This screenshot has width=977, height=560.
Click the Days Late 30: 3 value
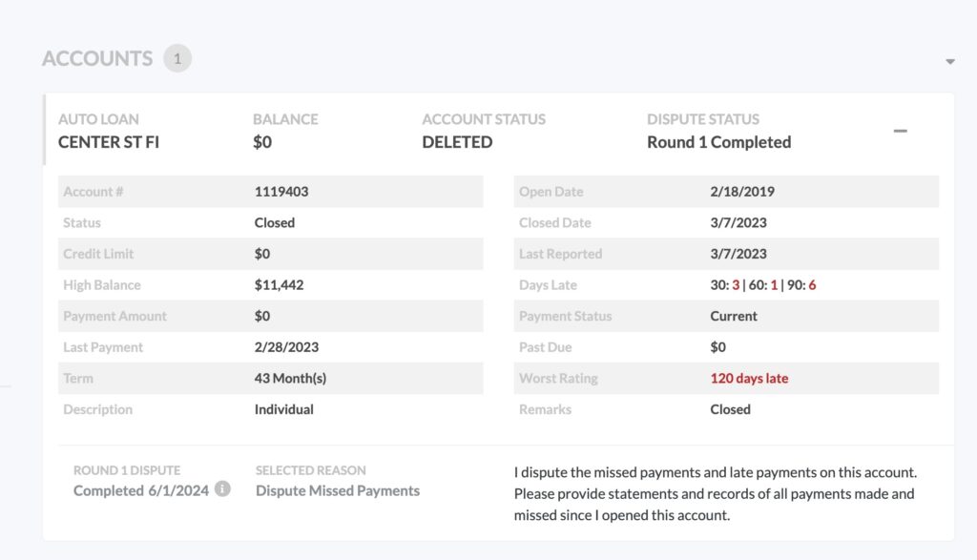tap(725, 284)
